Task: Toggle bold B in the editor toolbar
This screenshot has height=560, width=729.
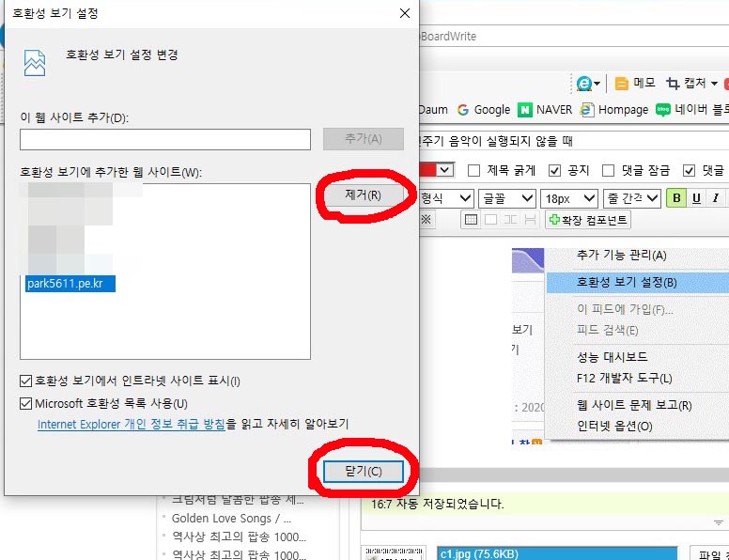Action: pyautogui.click(x=676, y=198)
